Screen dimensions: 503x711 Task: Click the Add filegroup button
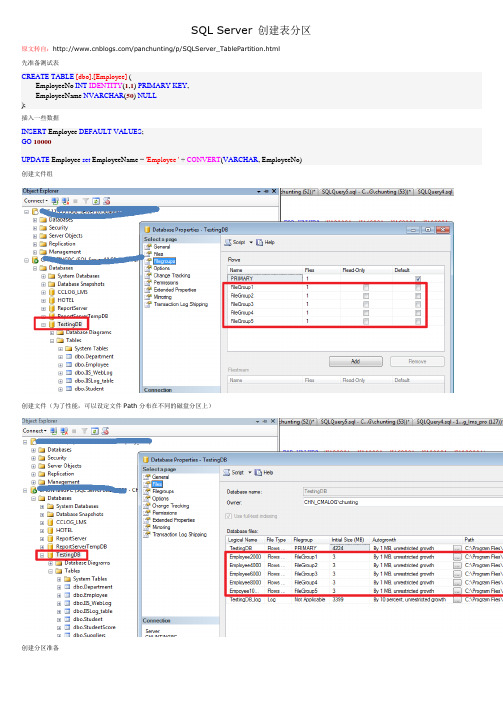tap(356, 361)
